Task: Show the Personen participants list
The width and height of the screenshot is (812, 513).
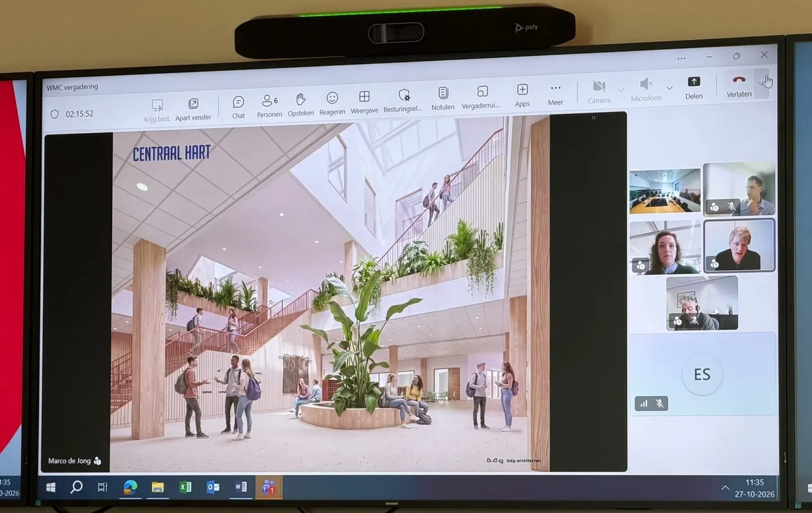Action: pos(270,106)
